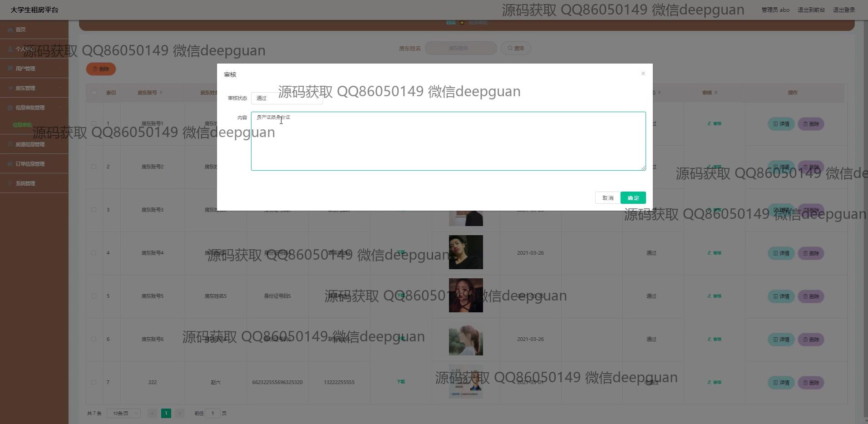Click the 取消 cancel button in dialog
The image size is (868, 424).
click(x=607, y=198)
